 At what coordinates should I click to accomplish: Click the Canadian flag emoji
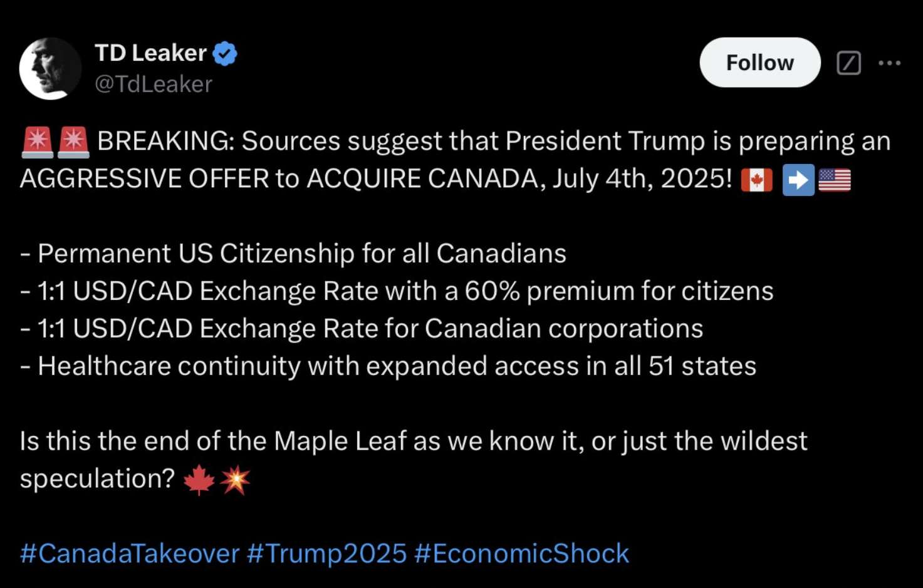click(x=756, y=180)
